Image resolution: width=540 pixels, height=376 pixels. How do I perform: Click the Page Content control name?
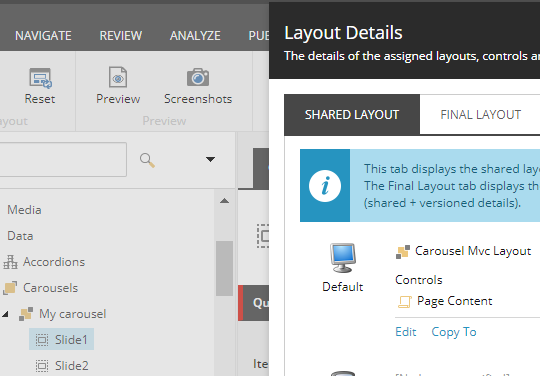pos(455,301)
